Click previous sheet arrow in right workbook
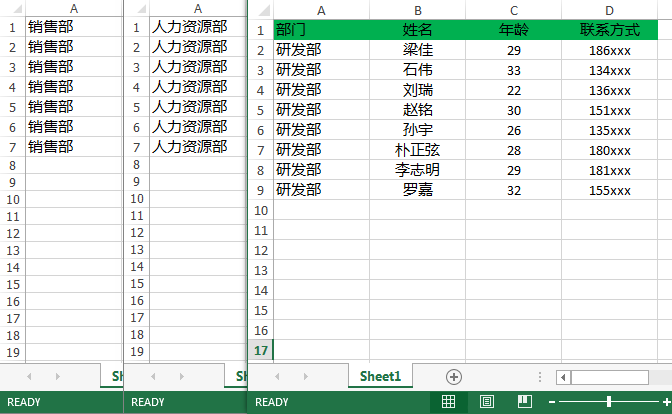Viewport: 672px width, 414px height. pos(277,377)
